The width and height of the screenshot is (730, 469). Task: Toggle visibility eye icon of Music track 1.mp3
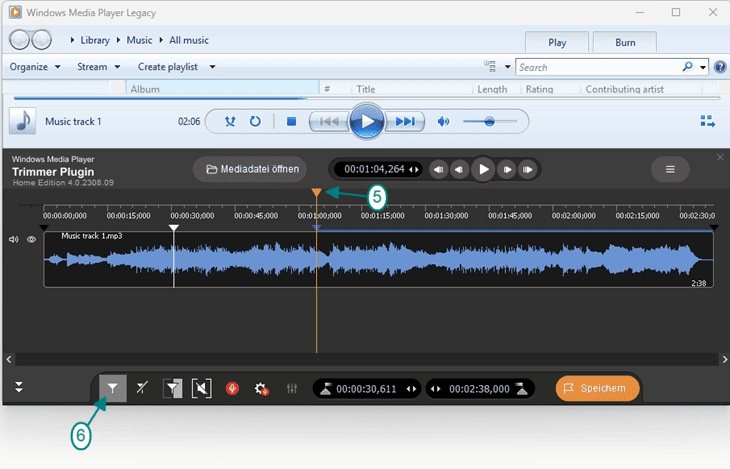click(x=31, y=239)
